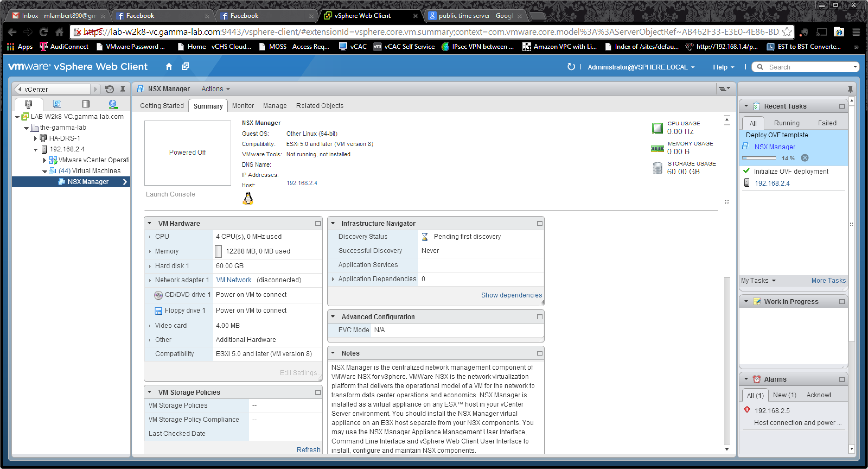Click the Show dependencies link

(x=511, y=295)
